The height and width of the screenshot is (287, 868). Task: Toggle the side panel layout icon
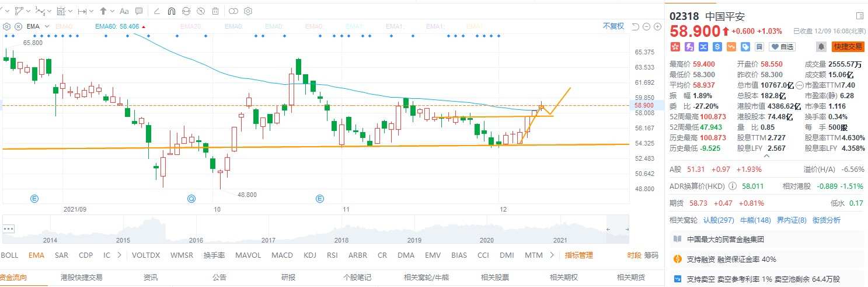[x=860, y=16]
